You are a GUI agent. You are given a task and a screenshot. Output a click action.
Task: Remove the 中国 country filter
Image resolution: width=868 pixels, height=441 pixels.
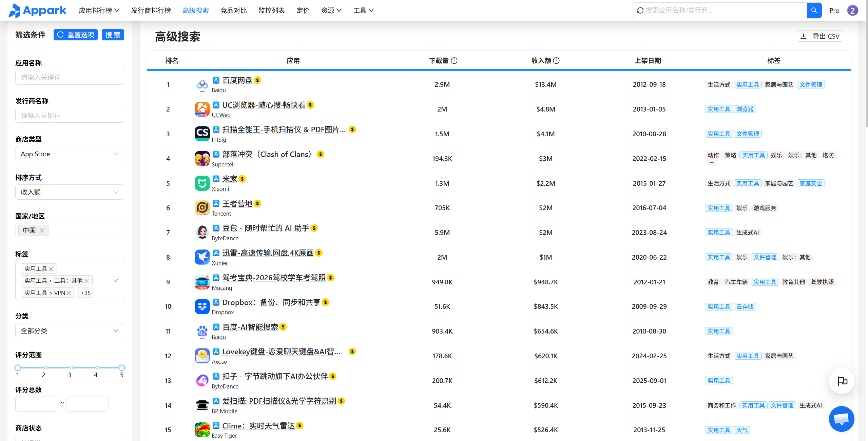pos(42,230)
